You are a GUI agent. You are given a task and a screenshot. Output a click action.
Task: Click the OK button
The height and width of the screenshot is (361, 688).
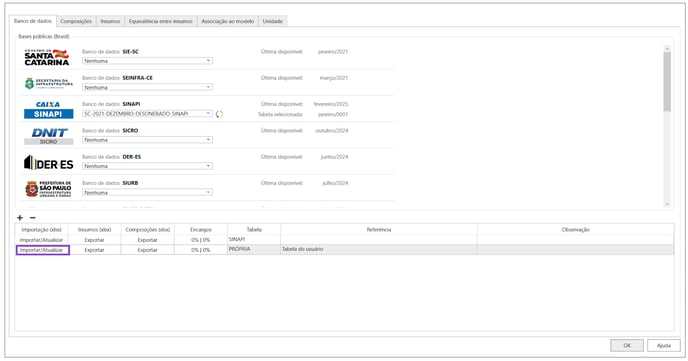pyautogui.click(x=627, y=345)
